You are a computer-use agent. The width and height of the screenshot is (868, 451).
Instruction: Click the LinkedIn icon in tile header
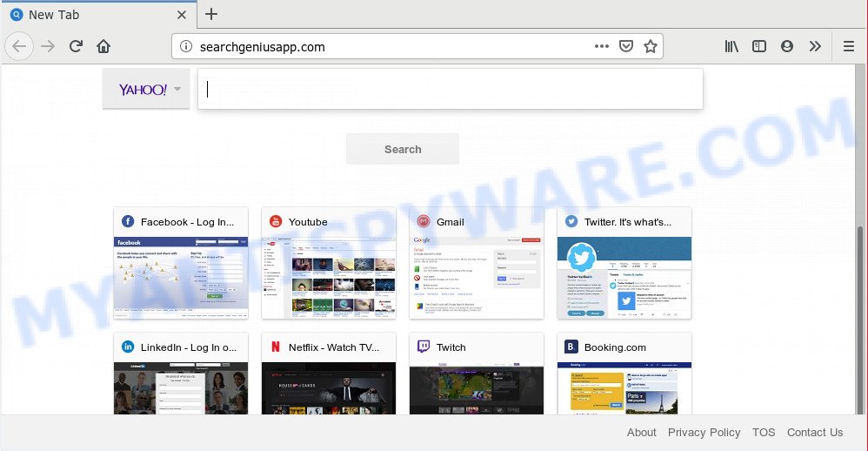click(x=128, y=347)
